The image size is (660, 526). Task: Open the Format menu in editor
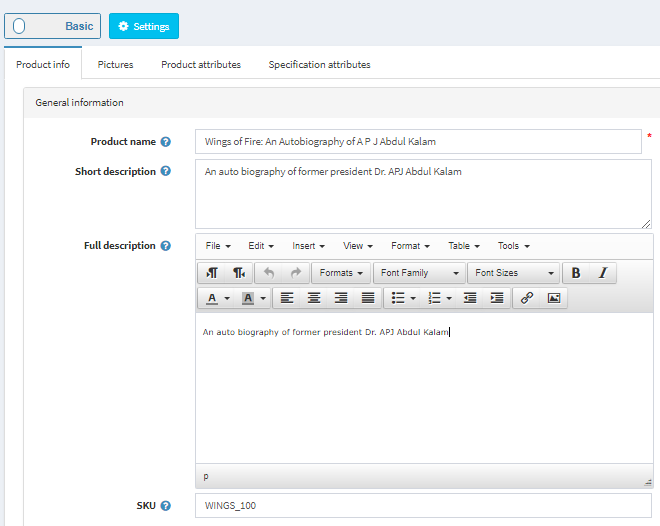[x=410, y=246]
